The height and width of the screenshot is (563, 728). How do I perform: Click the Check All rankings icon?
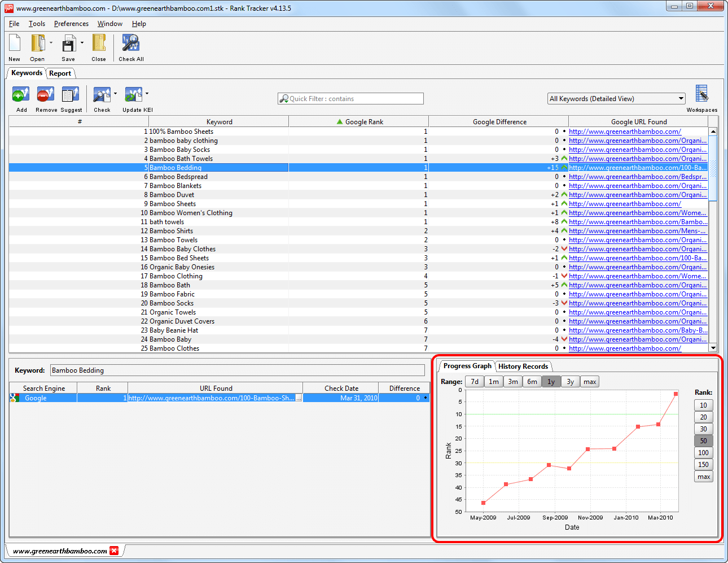tap(131, 43)
